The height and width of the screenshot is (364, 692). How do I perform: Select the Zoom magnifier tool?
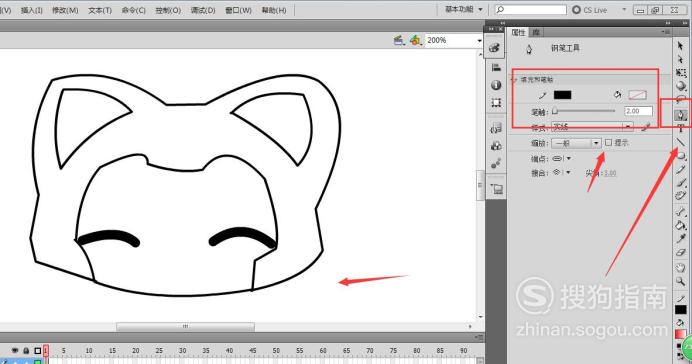[681, 281]
